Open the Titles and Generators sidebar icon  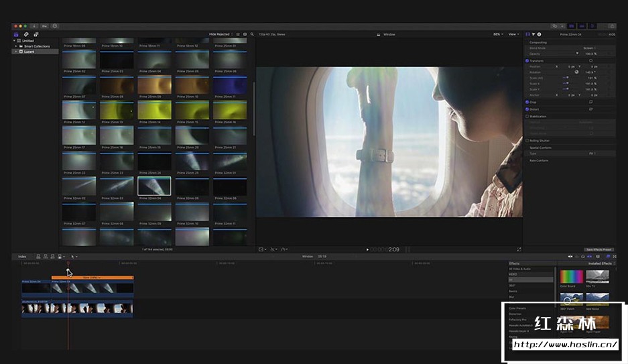click(36, 34)
